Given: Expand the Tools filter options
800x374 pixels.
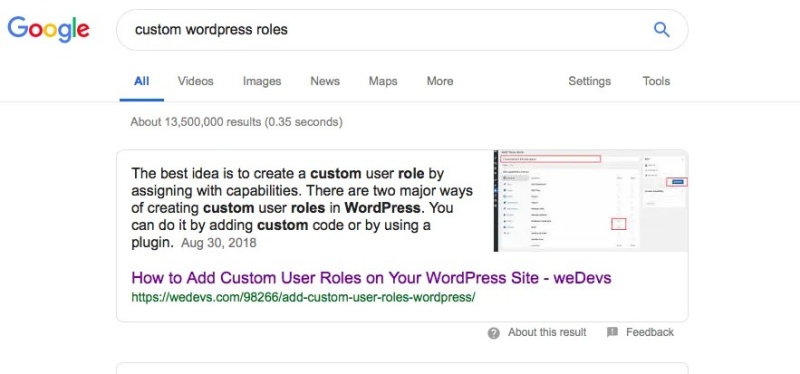Looking at the screenshot, I should point(656,81).
